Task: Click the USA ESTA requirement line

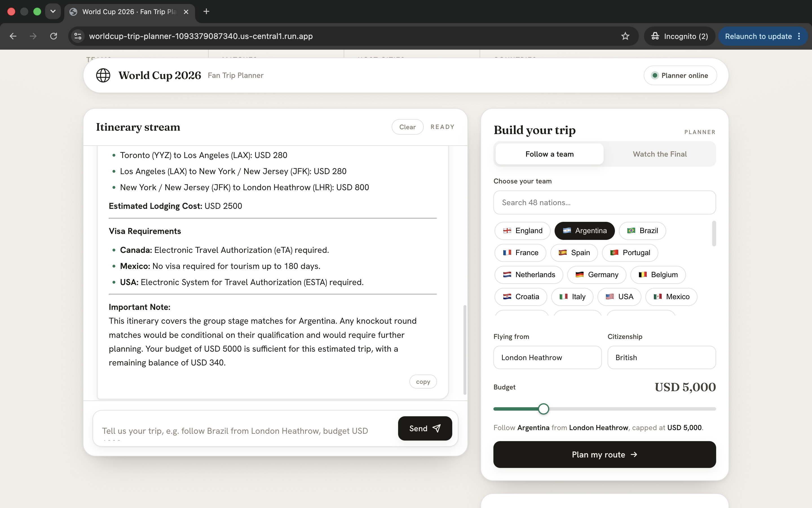Action: click(x=242, y=282)
